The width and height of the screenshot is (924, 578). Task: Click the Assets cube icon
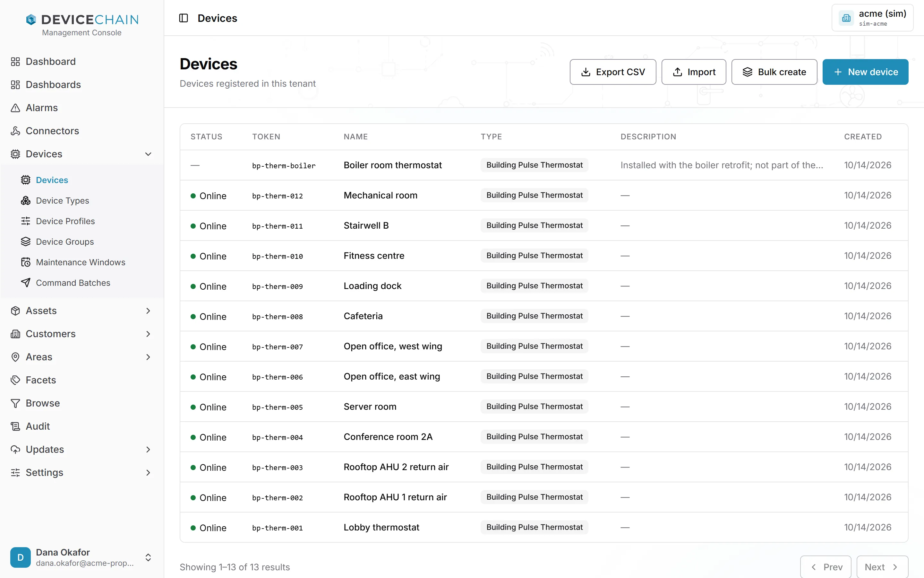pyautogui.click(x=15, y=311)
